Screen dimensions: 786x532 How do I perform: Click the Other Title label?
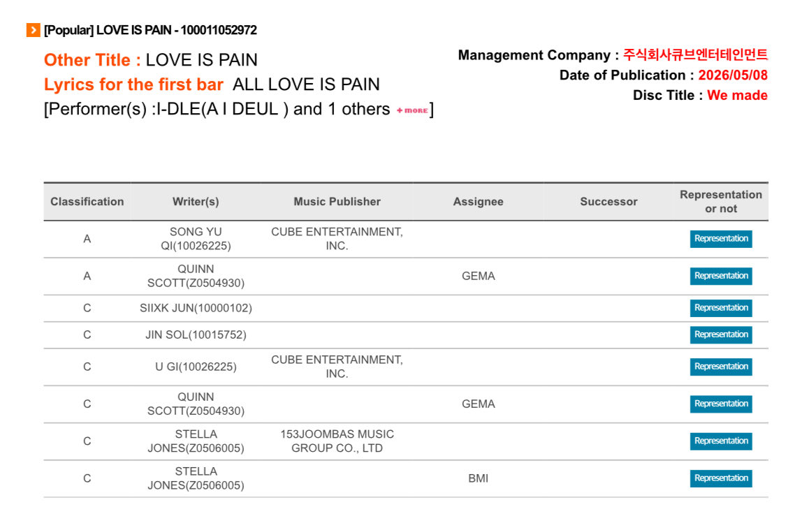click(92, 60)
